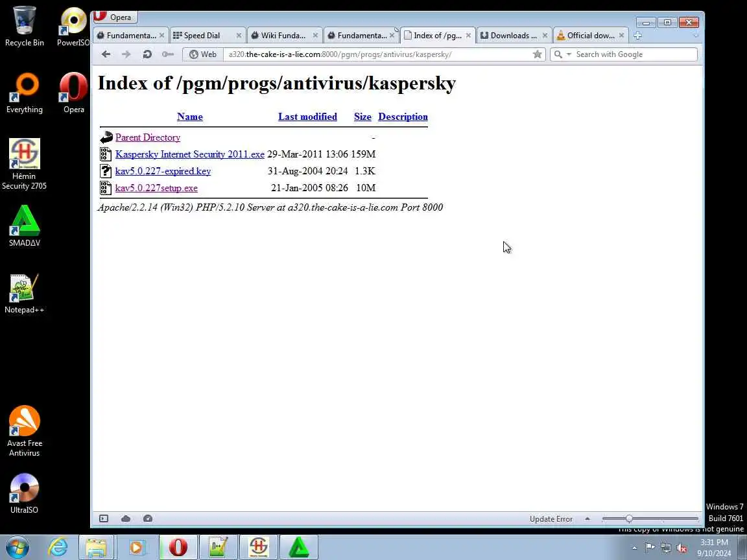Click the Parent Directory back-arrow icon
This screenshot has height=560, width=747.
tap(106, 137)
